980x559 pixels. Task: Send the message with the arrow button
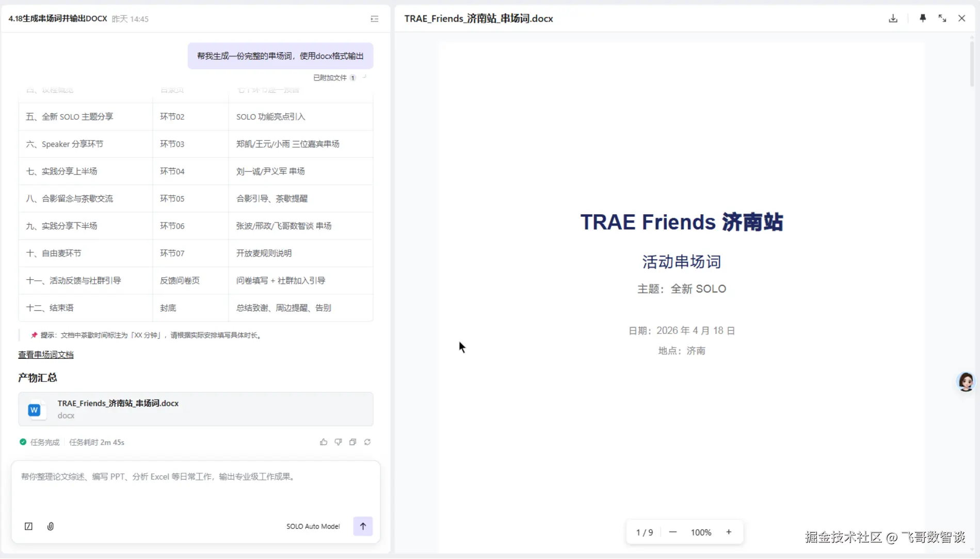[x=363, y=526]
